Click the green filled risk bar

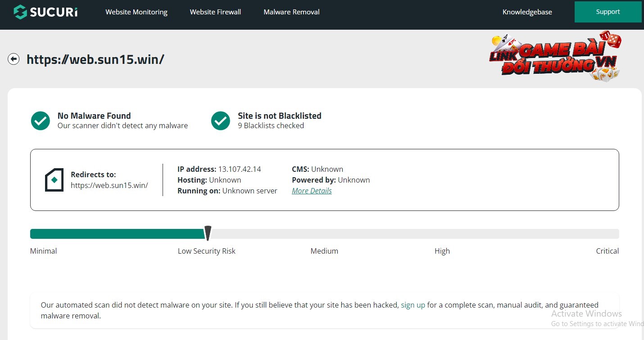point(117,234)
